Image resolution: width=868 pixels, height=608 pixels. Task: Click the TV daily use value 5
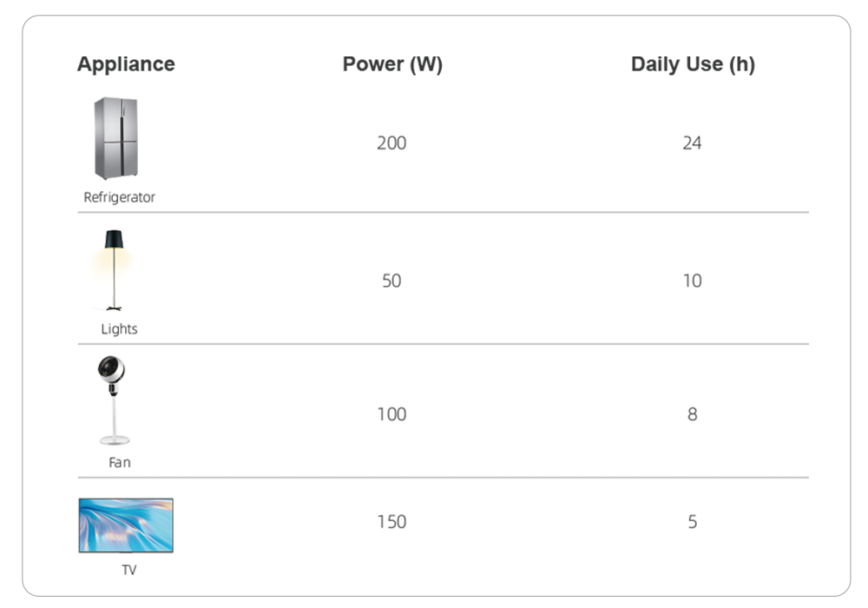[x=692, y=521]
